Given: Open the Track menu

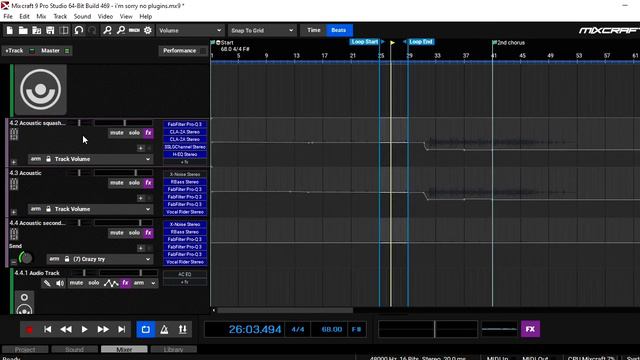Looking at the screenshot, I should (60, 16).
